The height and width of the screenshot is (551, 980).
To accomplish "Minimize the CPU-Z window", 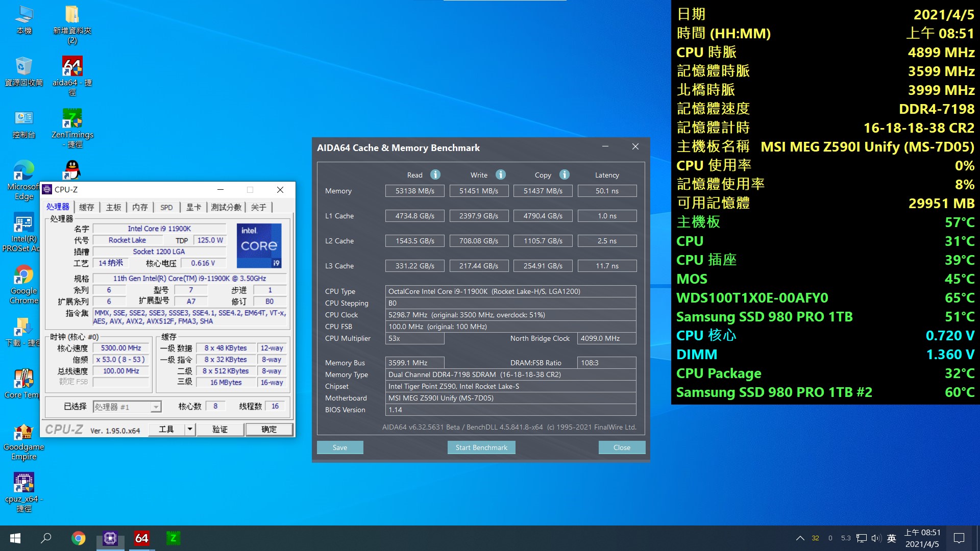I will coord(220,189).
